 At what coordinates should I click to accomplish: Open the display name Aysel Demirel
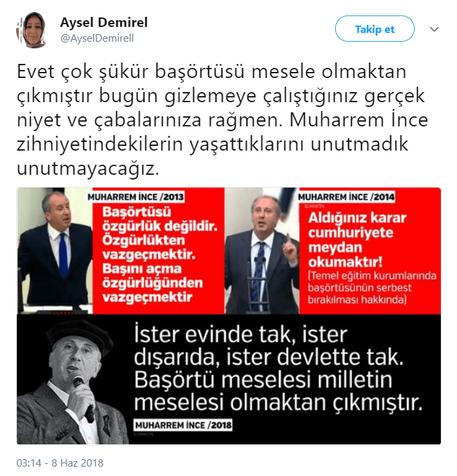click(x=104, y=22)
